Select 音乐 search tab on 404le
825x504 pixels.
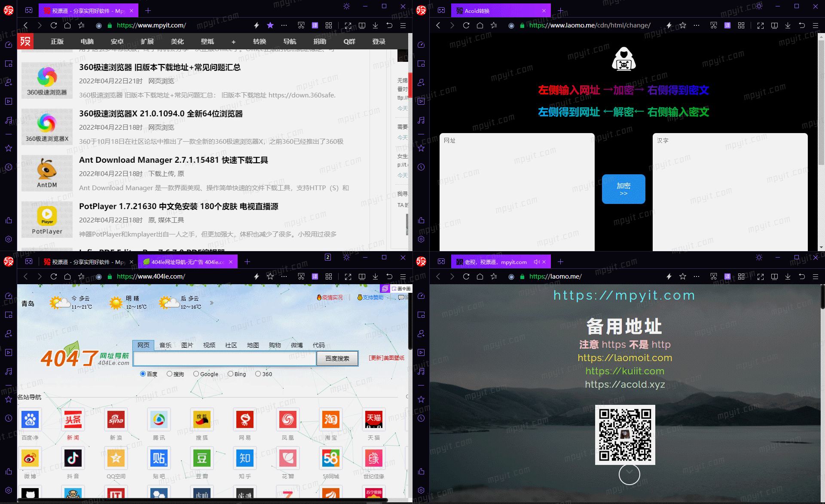click(165, 345)
